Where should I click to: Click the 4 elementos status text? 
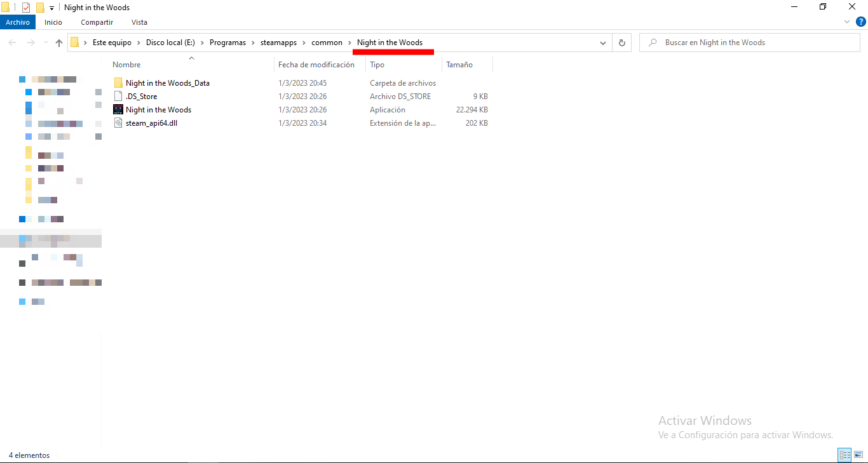(x=29, y=455)
